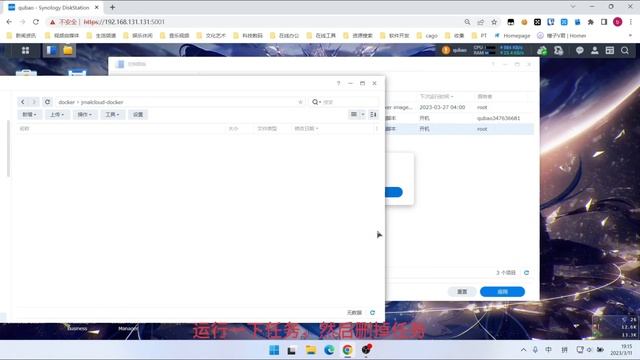Screen dimensions: 640x360
Task: Click the reset button in Control Panel window
Action: 462,292
